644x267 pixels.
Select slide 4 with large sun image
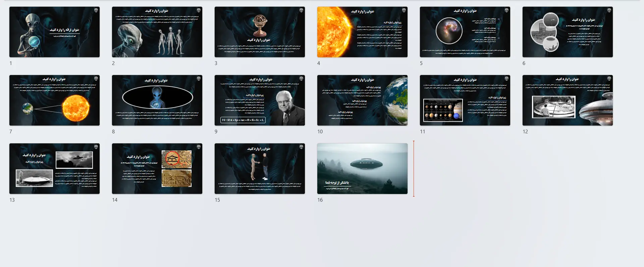click(362, 32)
